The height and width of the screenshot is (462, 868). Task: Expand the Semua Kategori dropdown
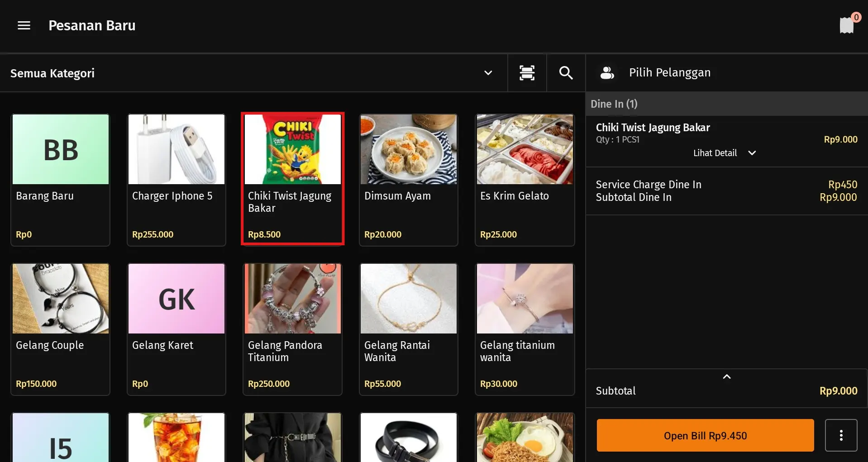click(x=488, y=73)
